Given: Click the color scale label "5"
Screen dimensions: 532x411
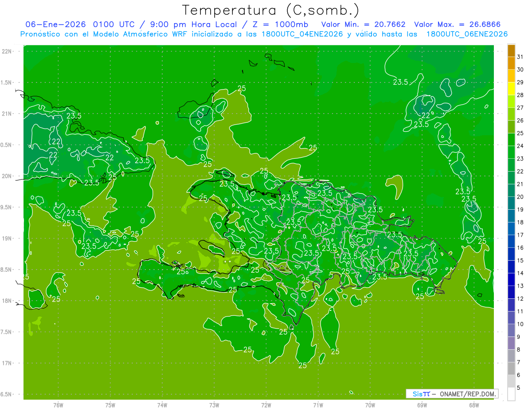Looking at the screenshot, I should 519,388.
